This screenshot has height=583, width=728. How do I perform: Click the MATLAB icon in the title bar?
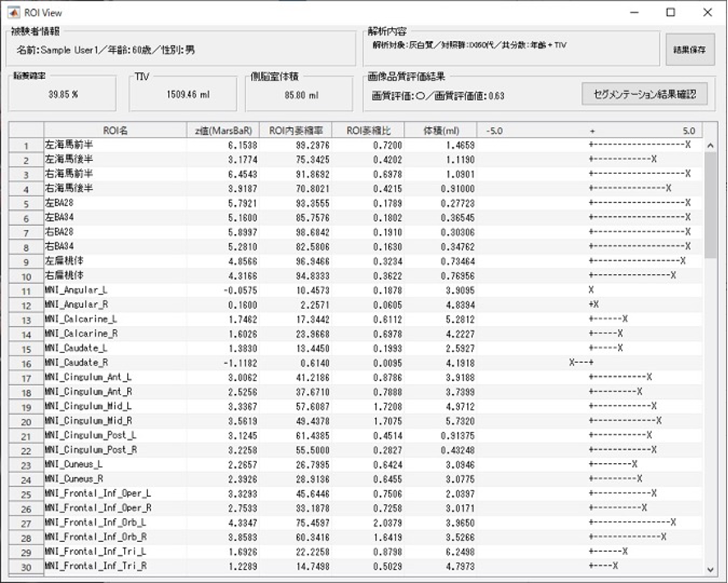14,12
